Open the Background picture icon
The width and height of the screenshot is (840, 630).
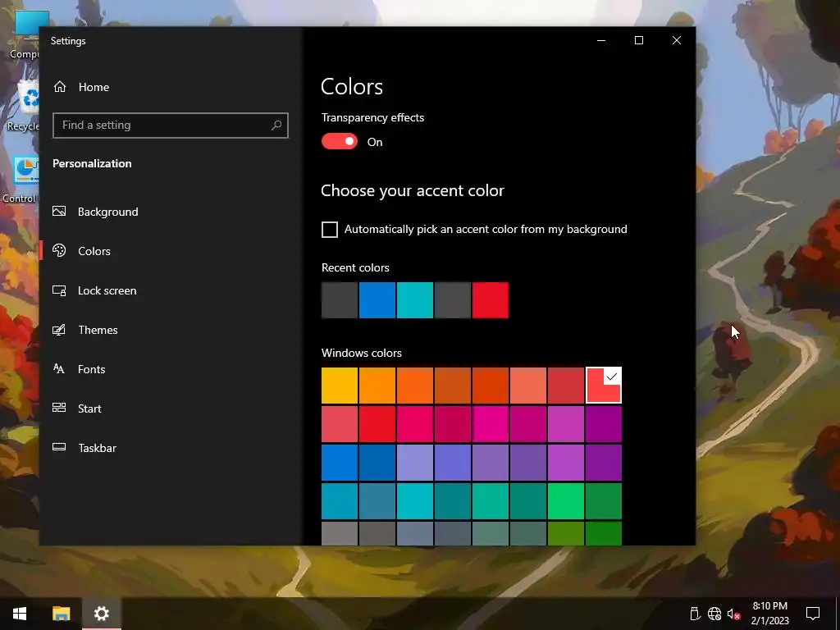pos(59,212)
